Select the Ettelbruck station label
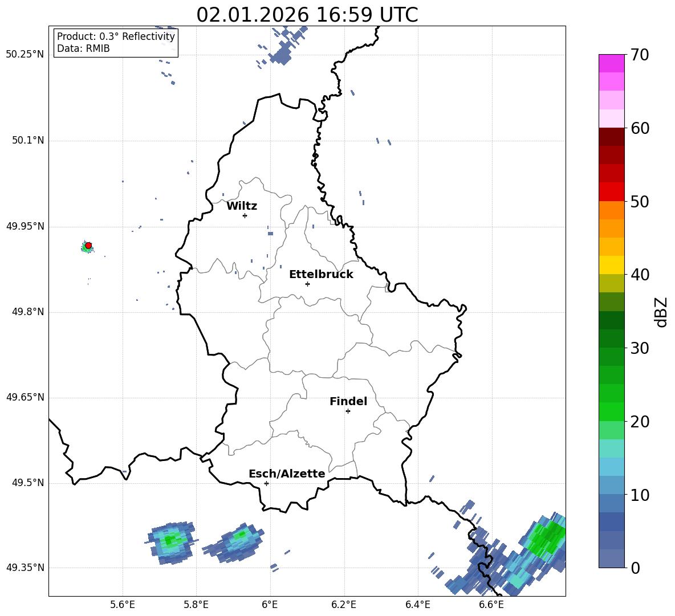 (321, 275)
